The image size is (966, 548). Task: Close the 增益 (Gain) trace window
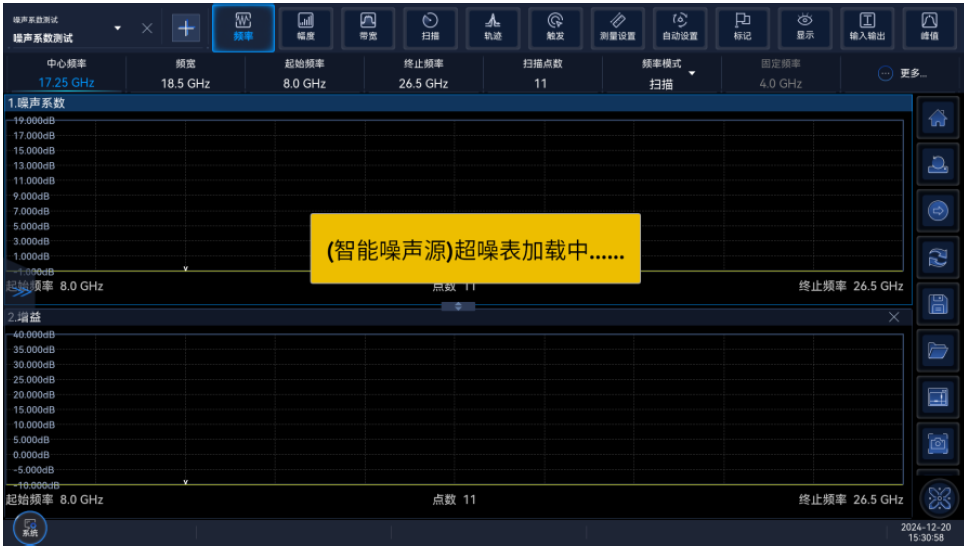pos(894,317)
